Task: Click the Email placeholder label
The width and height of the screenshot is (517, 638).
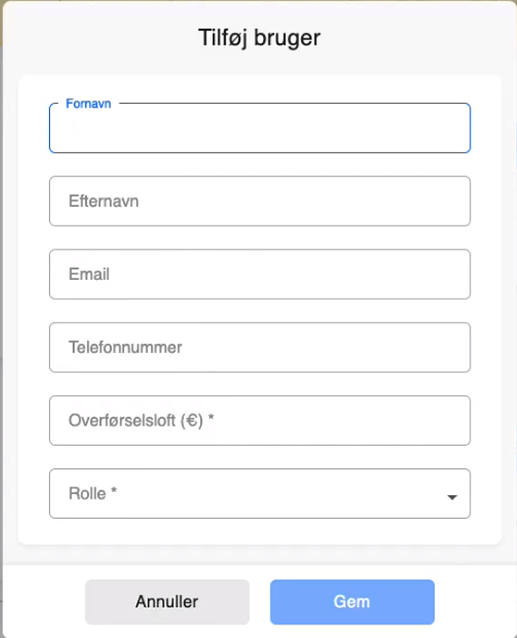Action: tap(89, 274)
